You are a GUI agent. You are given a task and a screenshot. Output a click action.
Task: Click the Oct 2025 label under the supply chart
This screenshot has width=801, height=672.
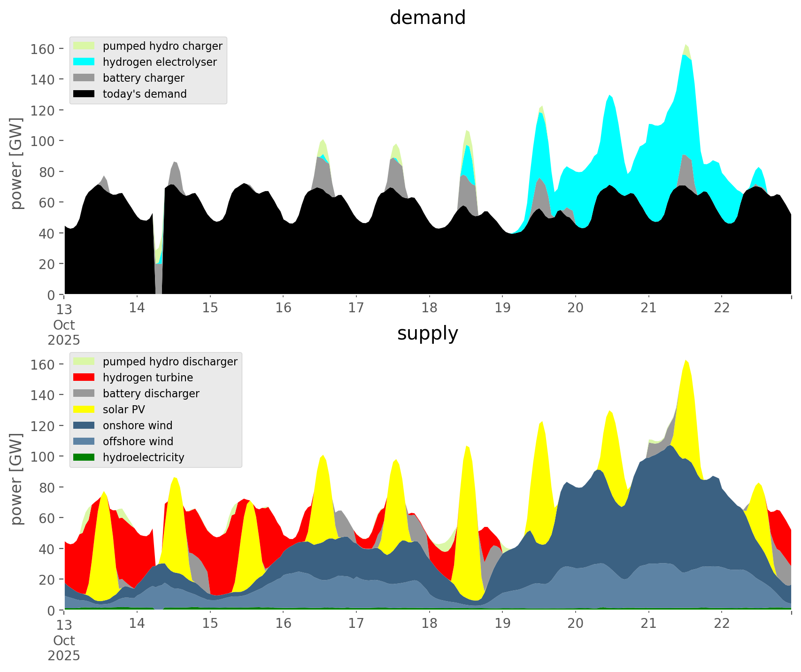[x=64, y=648]
